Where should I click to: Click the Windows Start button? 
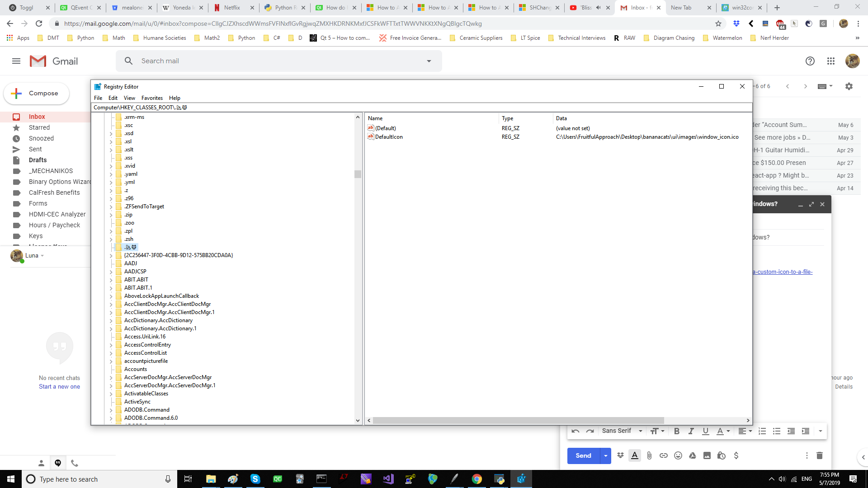11,479
